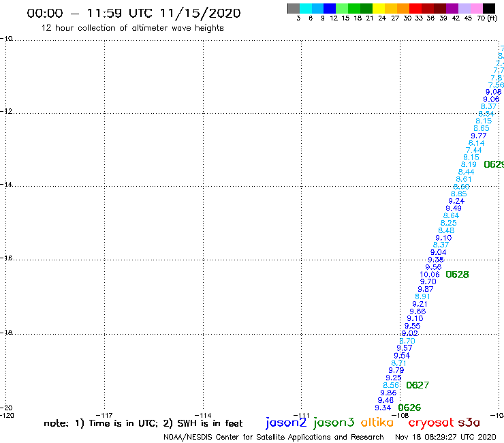Image resolution: width=504 pixels, height=443 pixels.
Task: Click the latitude axis label '-12'
Action: pyautogui.click(x=6, y=111)
